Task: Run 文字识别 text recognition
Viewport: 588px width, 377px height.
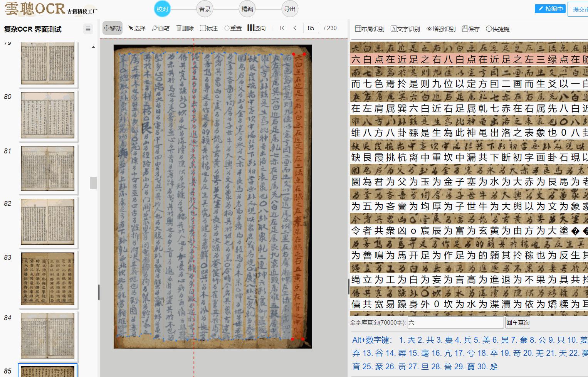Action: [405, 29]
